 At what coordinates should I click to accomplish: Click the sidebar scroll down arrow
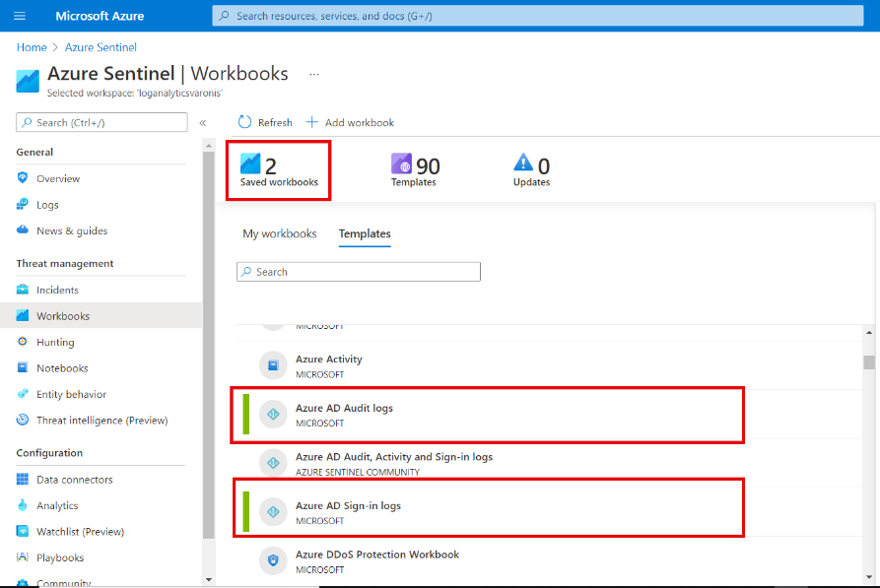[209, 579]
